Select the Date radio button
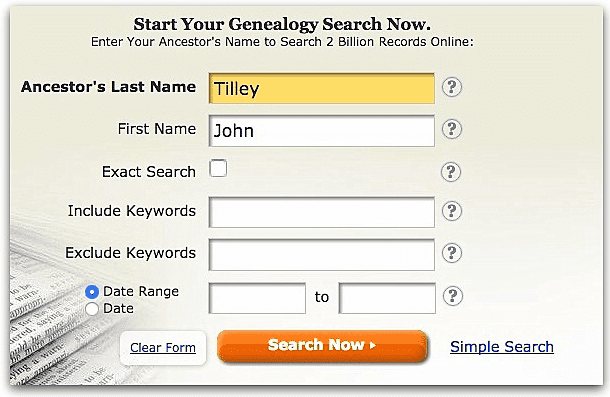This screenshot has width=610, height=397. pos(92,309)
